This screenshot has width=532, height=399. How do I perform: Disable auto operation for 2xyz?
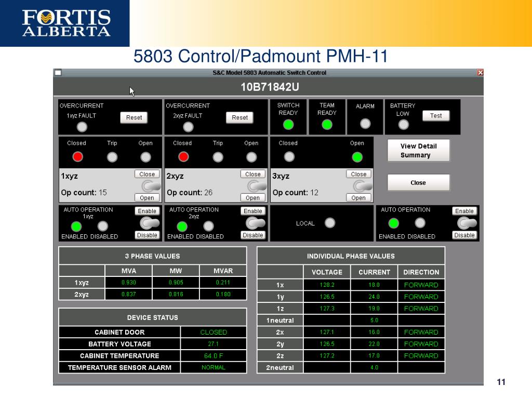tap(253, 235)
